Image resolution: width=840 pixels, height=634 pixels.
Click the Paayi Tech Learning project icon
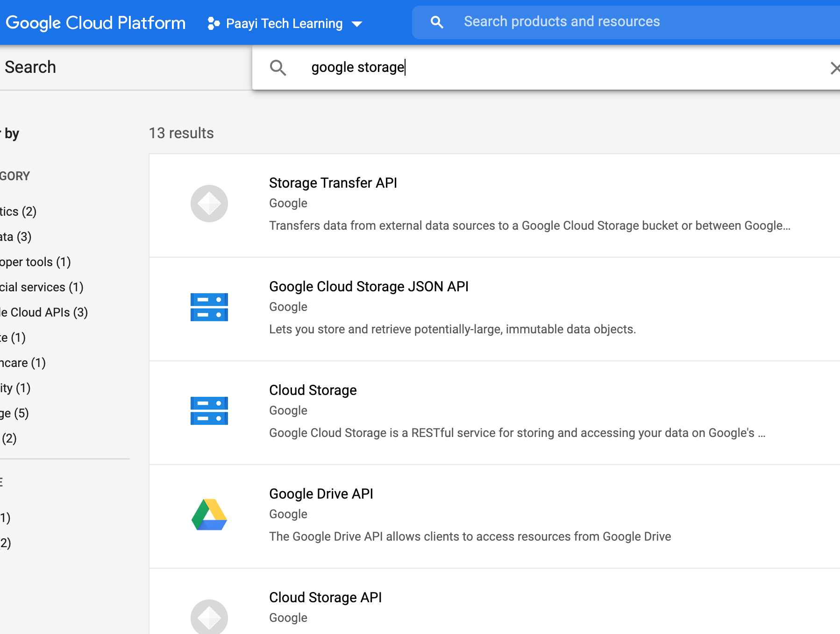click(x=213, y=23)
